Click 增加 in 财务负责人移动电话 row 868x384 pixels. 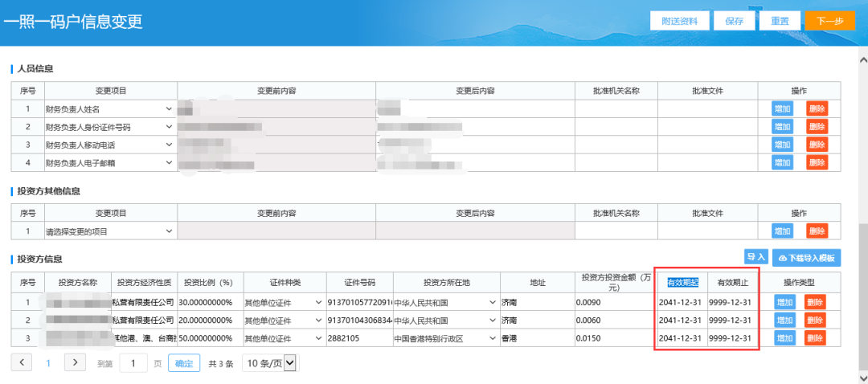pyautogui.click(x=782, y=145)
